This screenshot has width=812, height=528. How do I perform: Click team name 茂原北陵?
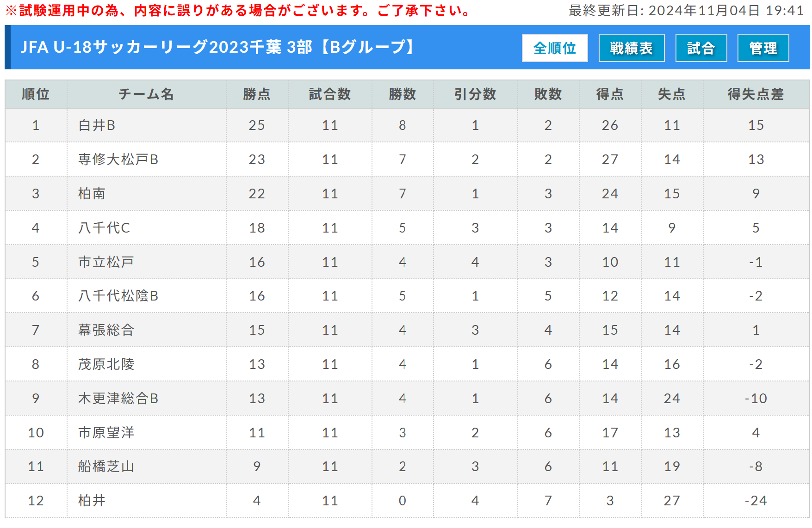(x=106, y=364)
